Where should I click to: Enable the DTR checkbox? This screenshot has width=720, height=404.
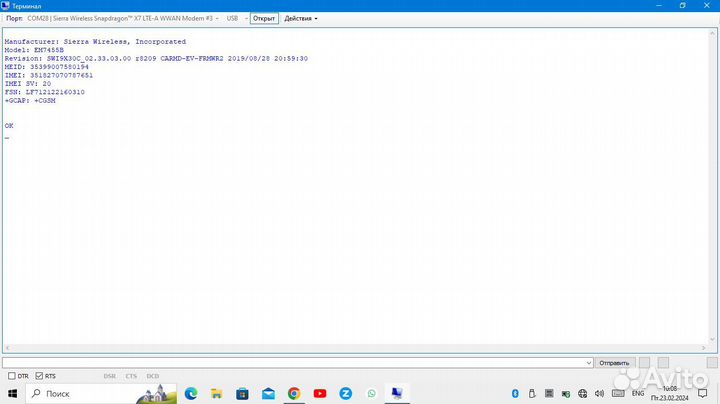[12, 376]
